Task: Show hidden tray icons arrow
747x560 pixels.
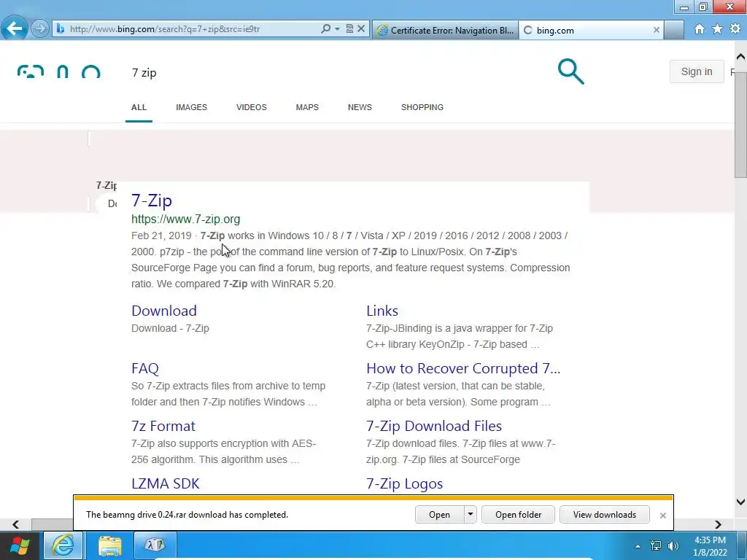Action: (x=638, y=546)
